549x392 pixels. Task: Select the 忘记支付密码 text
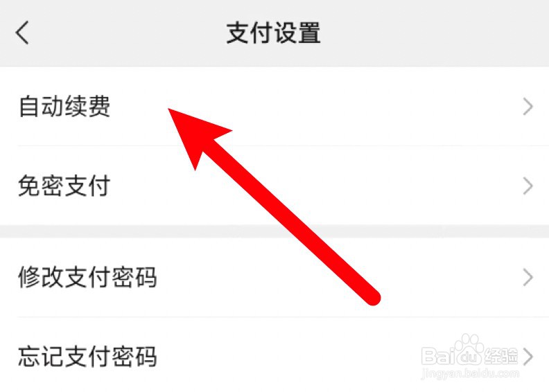[87, 356]
